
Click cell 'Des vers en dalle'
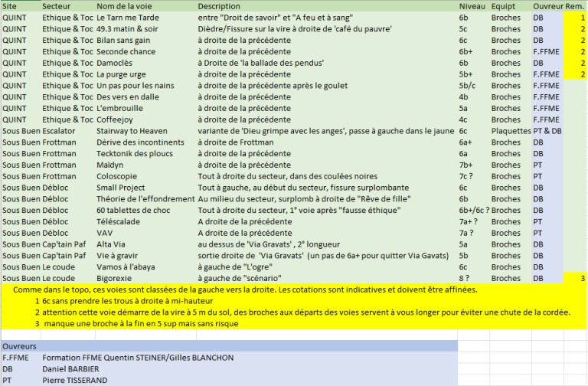(146, 96)
